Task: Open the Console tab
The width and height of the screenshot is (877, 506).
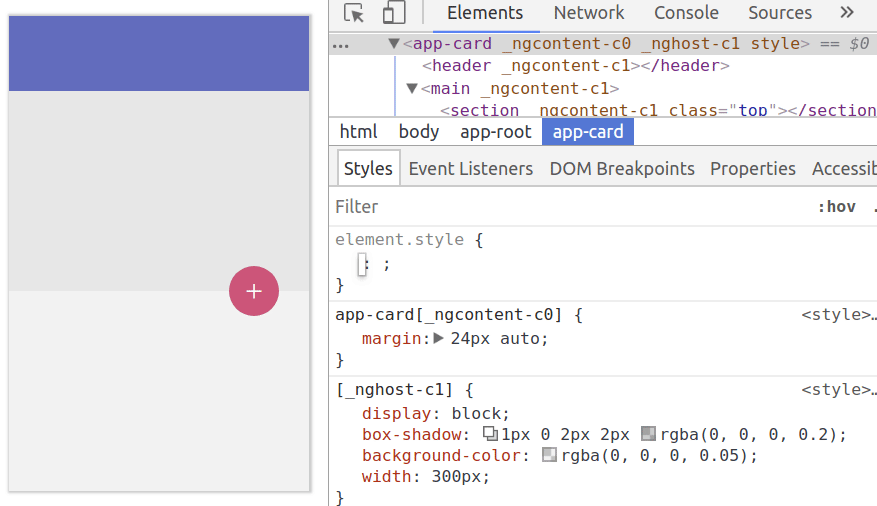Action: point(686,13)
